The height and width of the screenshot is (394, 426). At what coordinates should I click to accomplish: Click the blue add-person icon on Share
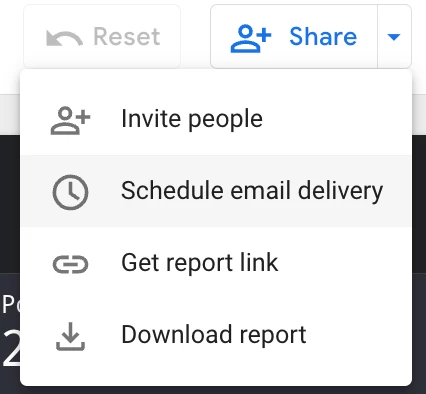tap(251, 38)
